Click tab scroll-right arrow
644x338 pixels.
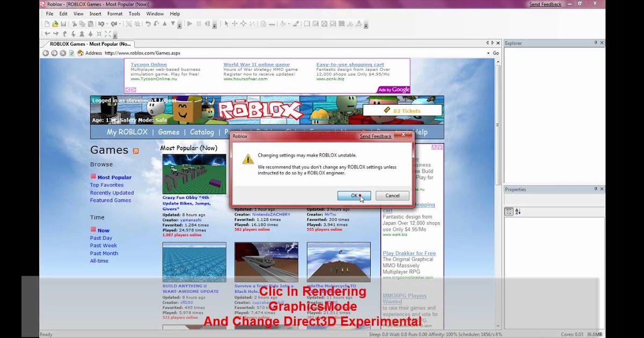pos(493,43)
